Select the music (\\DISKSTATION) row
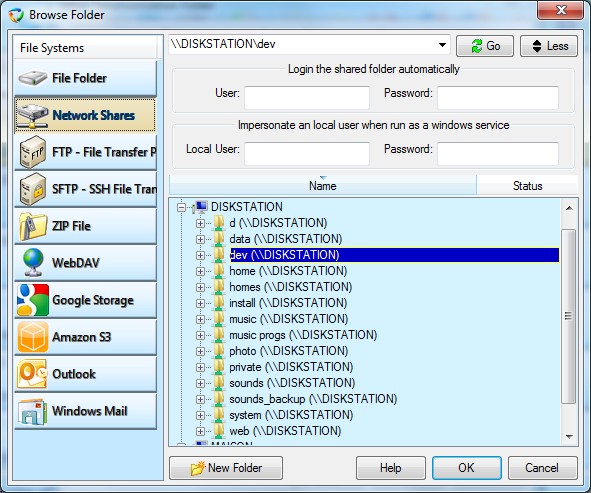The image size is (591, 493). tap(288, 319)
